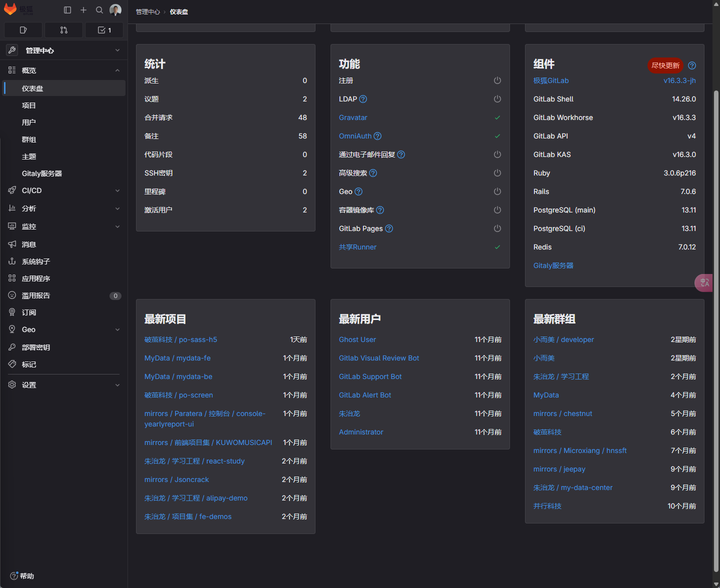The height and width of the screenshot is (588, 720).
Task: Open 滥用报告 in the sidebar
Action: coord(63,295)
